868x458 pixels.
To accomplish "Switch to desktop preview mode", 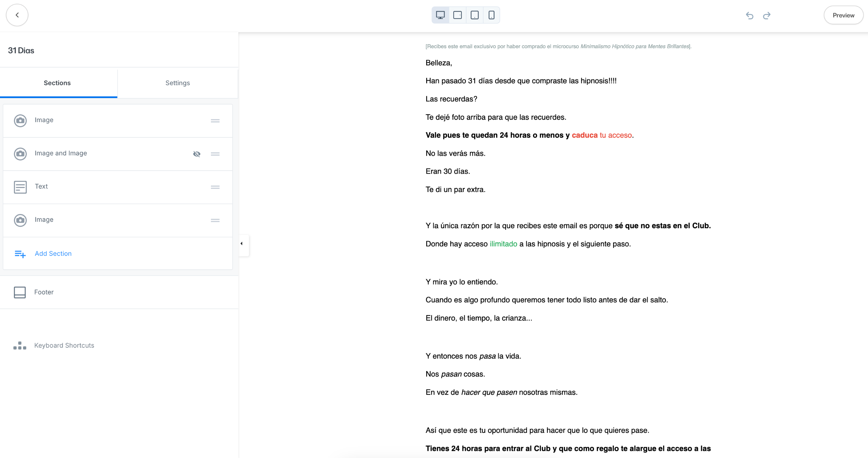I will (440, 15).
